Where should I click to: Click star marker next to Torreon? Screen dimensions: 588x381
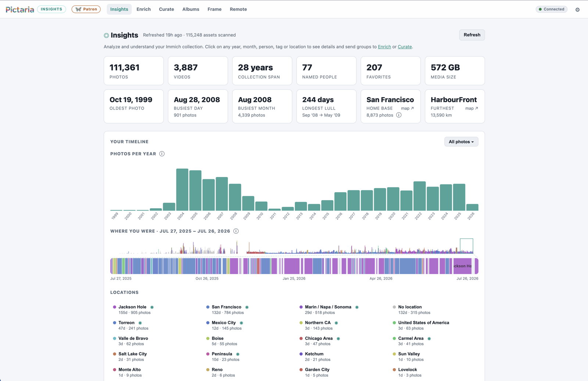click(140, 323)
